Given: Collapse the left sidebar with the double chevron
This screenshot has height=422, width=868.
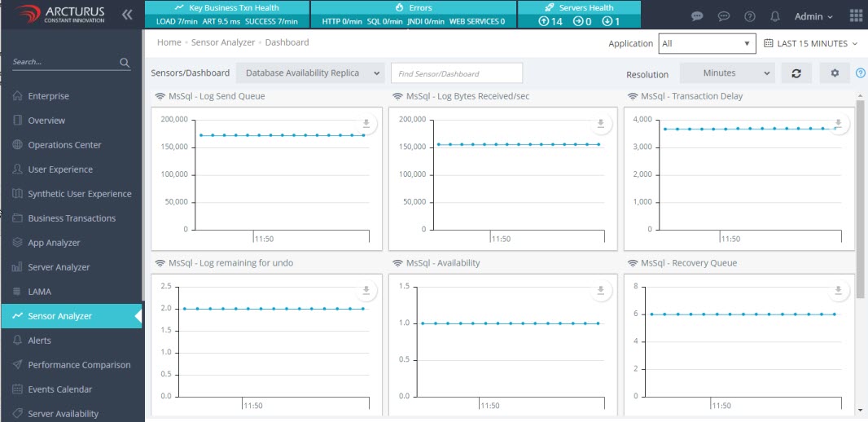Looking at the screenshot, I should coord(127,15).
